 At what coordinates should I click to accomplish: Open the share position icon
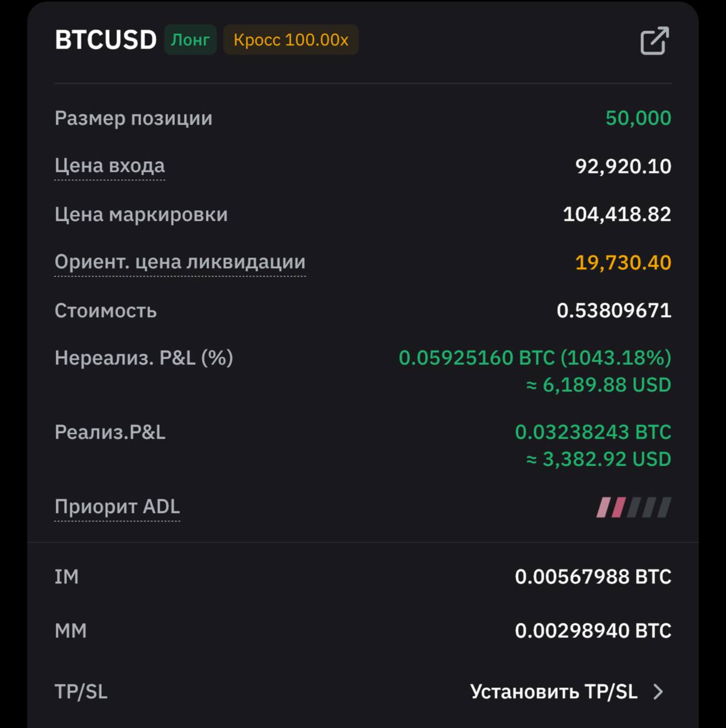(654, 40)
